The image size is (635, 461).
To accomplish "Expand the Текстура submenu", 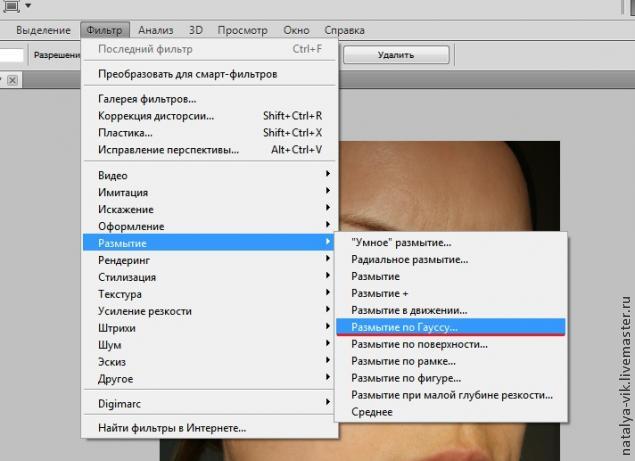I will tap(210, 294).
